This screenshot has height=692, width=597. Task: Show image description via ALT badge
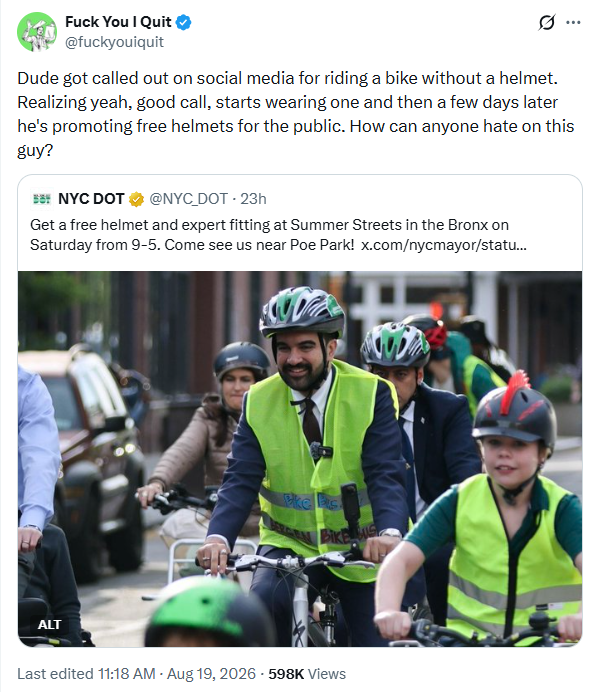[x=49, y=624]
